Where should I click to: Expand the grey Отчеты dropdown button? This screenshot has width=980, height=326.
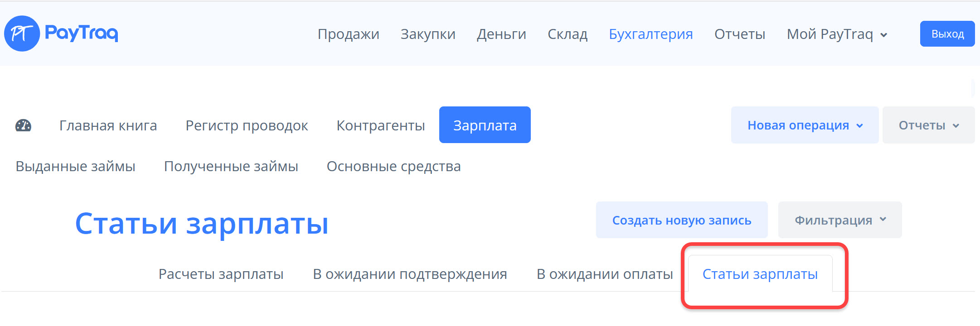tap(928, 125)
